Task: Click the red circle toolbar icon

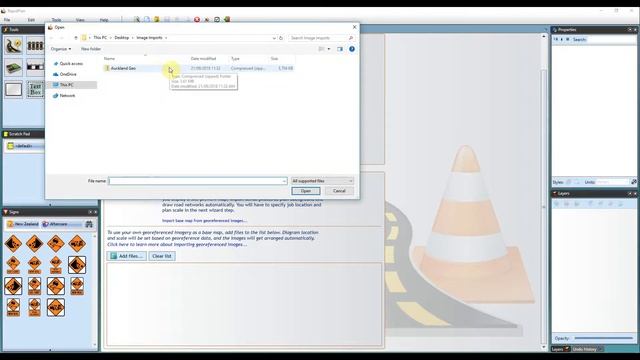Action: 197,19
